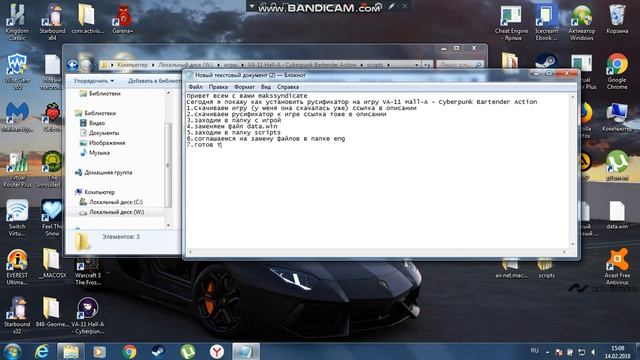
Task: Select the data.win file on desktop
Action: [x=617, y=215]
